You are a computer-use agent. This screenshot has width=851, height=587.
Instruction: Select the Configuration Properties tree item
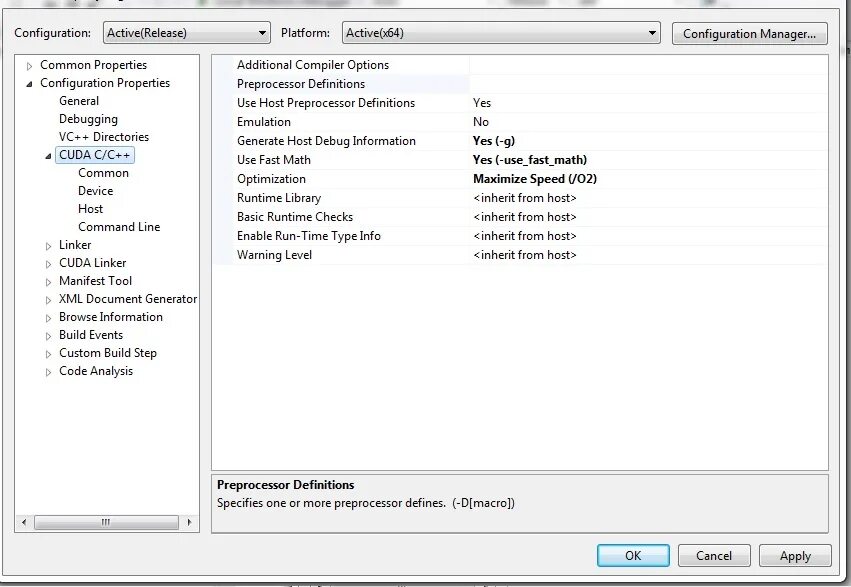pos(105,83)
